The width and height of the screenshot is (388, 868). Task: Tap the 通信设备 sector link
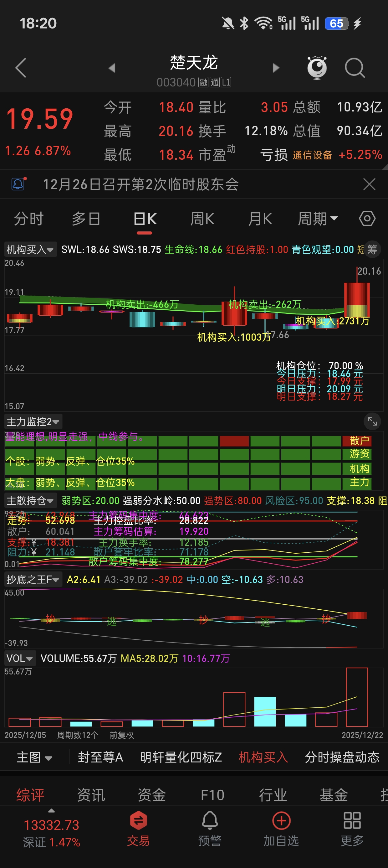point(312,155)
